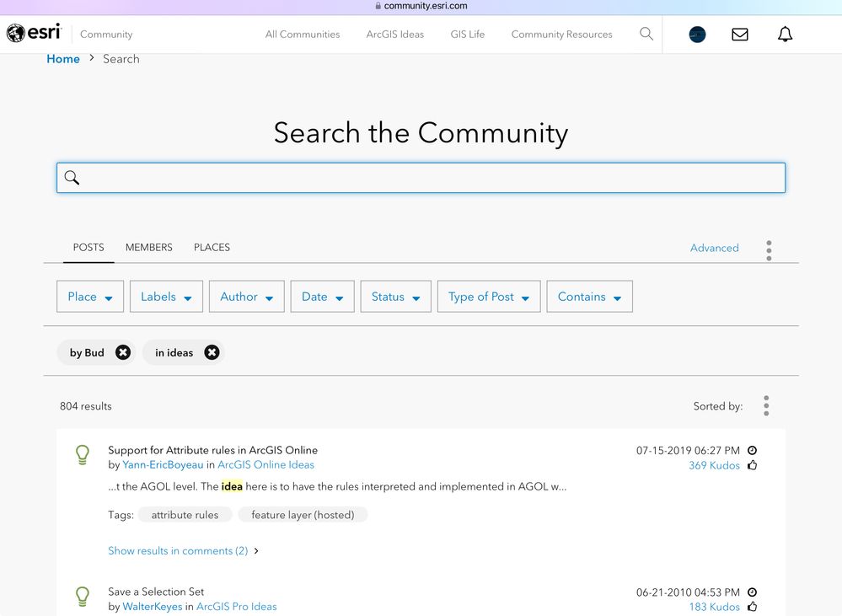Click the '804 results' count text
The width and height of the screenshot is (842, 616).
pyautogui.click(x=86, y=406)
